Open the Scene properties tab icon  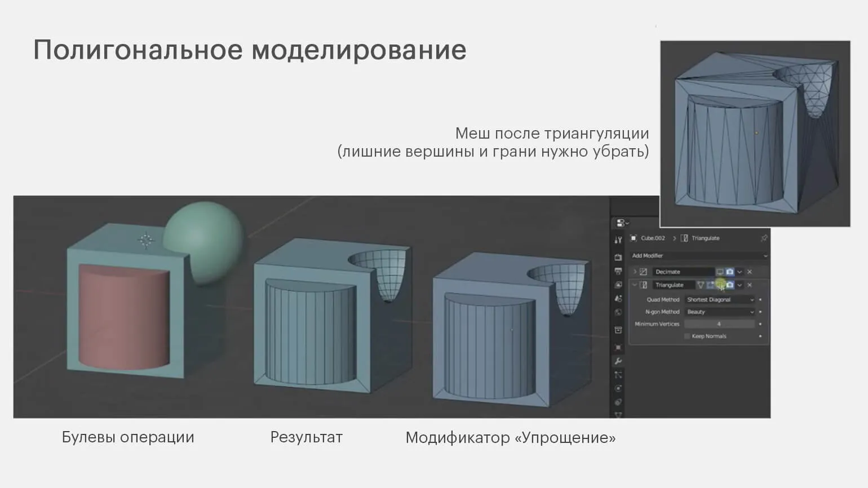point(618,299)
